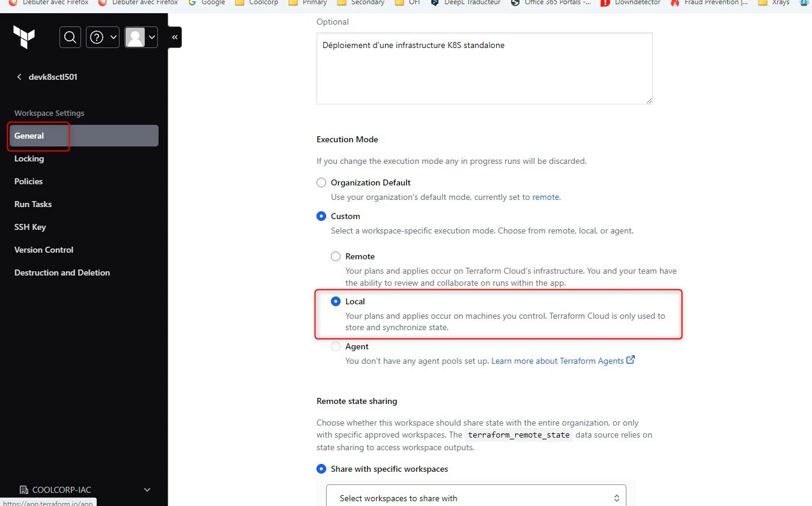Open the Office 365 Portals bookmark
The width and height of the screenshot is (812, 506).
tap(551, 3)
